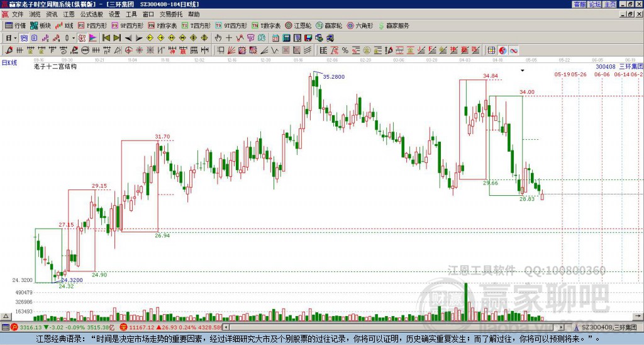This screenshot has width=644, height=345.
Task: Click the yellow diamond left-shift icon
Action: [150, 38]
